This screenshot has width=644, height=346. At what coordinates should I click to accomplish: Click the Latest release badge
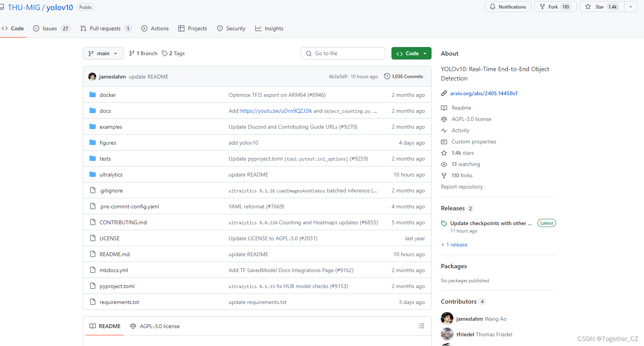tap(546, 223)
